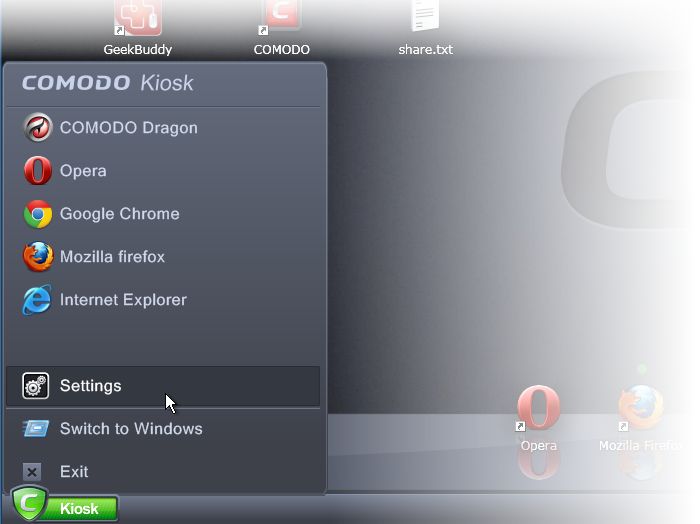Choose Internet Explorer label in menu
Screen dimensions: 700x524
tap(123, 299)
